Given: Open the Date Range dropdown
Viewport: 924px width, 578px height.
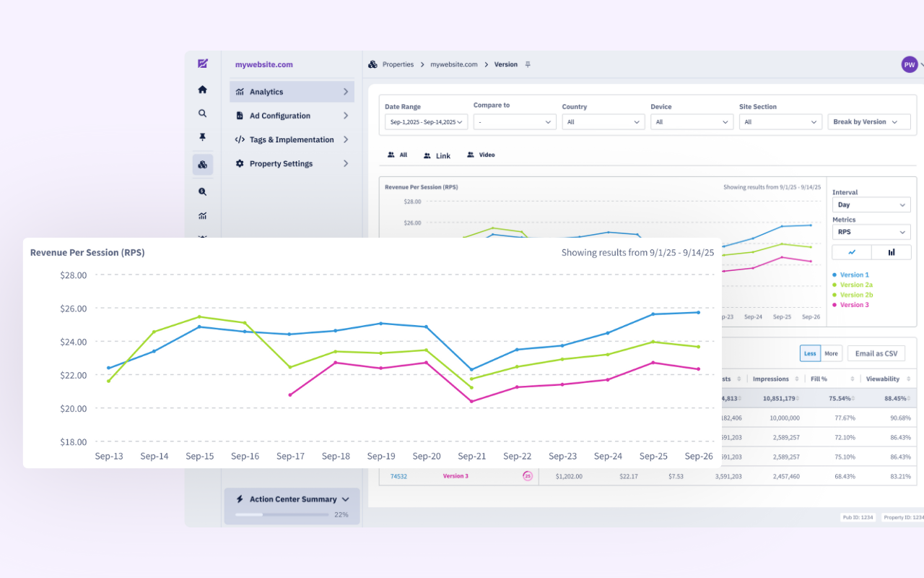Looking at the screenshot, I should [x=426, y=122].
